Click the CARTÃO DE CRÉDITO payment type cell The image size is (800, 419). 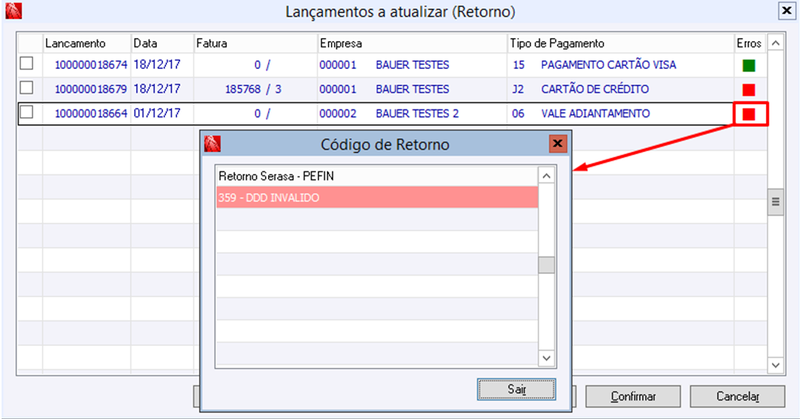595,89
